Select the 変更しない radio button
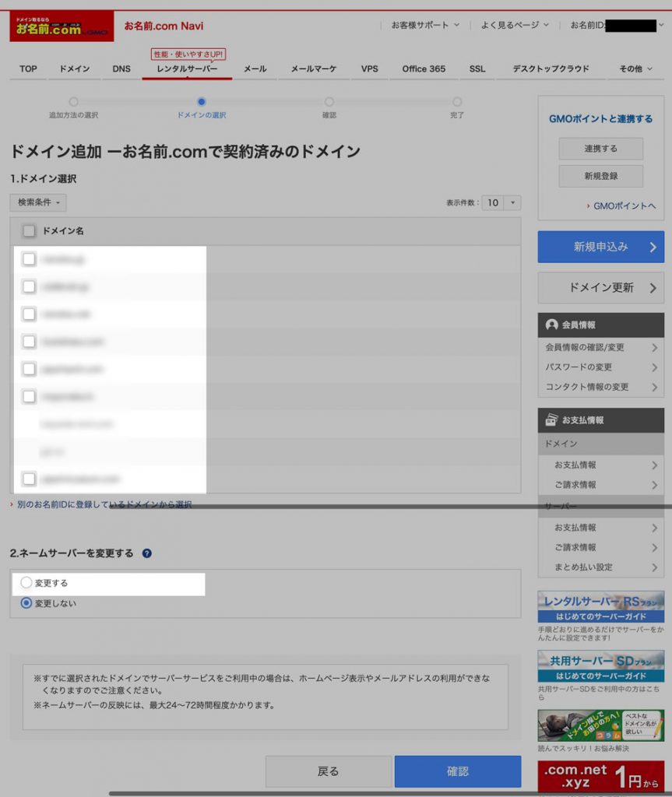Viewport: 672px width, 797px height. tap(26, 603)
